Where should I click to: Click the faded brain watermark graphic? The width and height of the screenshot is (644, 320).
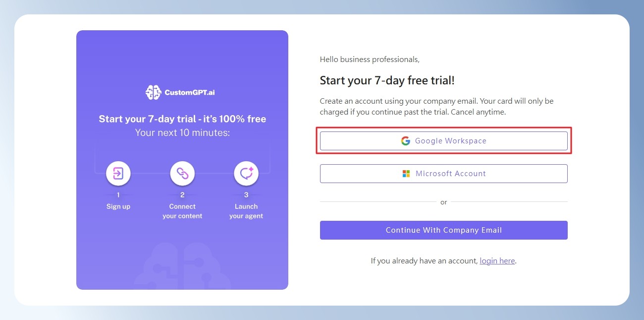point(182,266)
